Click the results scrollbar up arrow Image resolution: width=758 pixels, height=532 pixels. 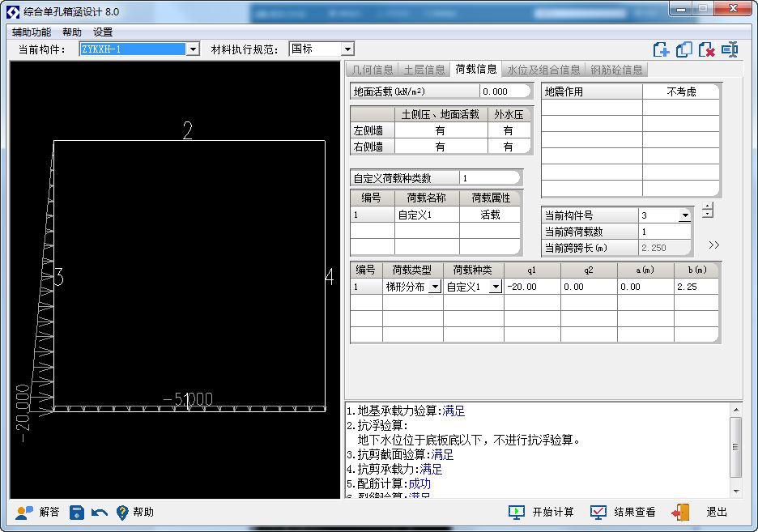[x=736, y=410]
